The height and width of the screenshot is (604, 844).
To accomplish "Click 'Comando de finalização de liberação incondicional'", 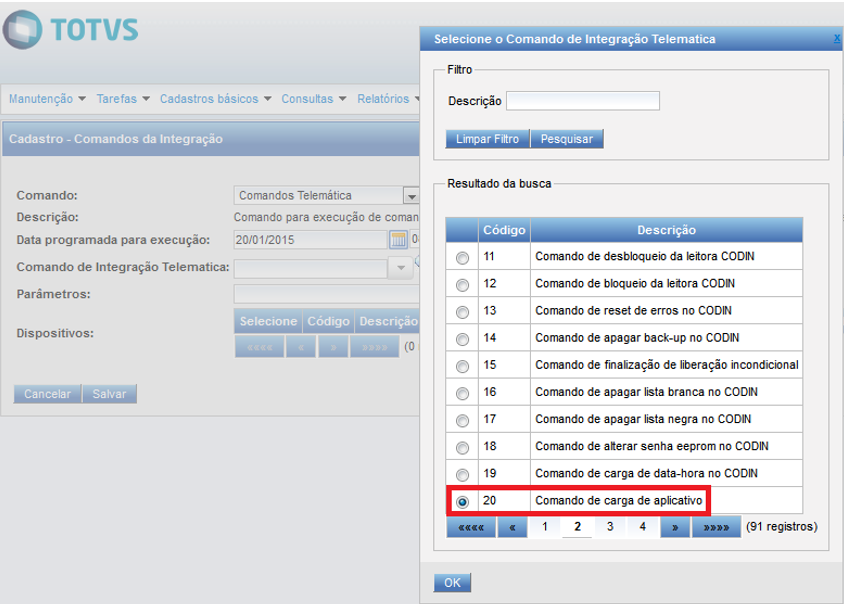I will click(667, 365).
